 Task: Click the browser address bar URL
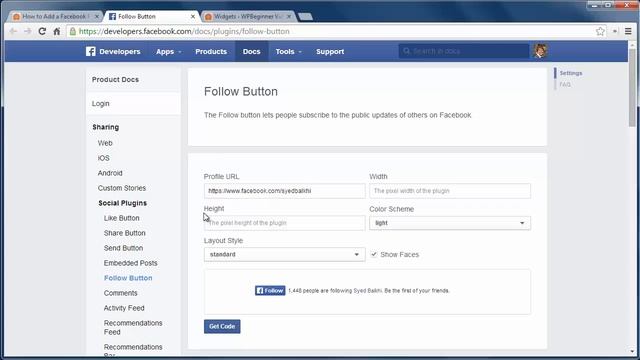point(184,31)
